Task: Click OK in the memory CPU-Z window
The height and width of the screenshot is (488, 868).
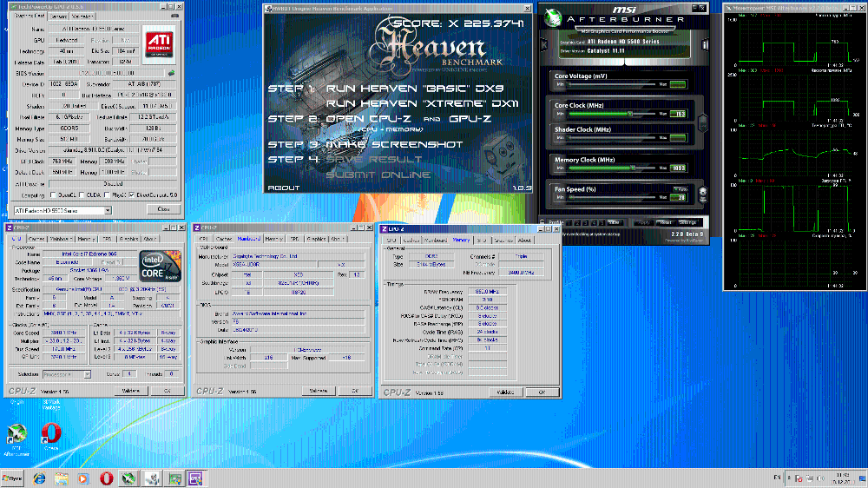Action: click(542, 392)
